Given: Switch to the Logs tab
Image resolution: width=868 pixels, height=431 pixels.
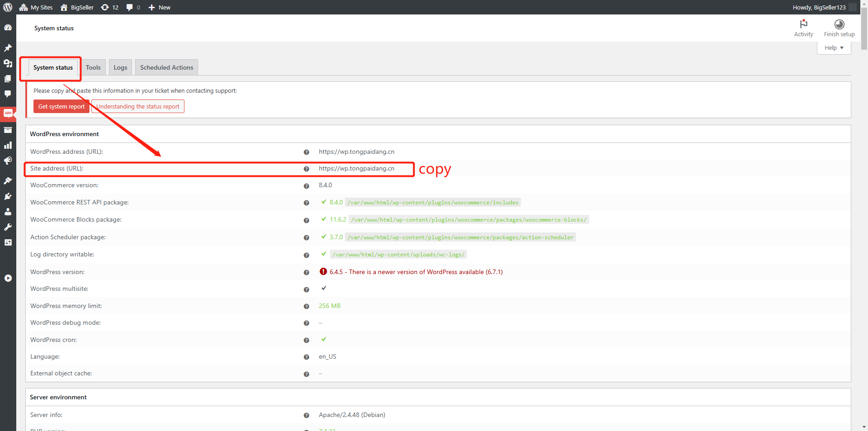Looking at the screenshot, I should (120, 67).
